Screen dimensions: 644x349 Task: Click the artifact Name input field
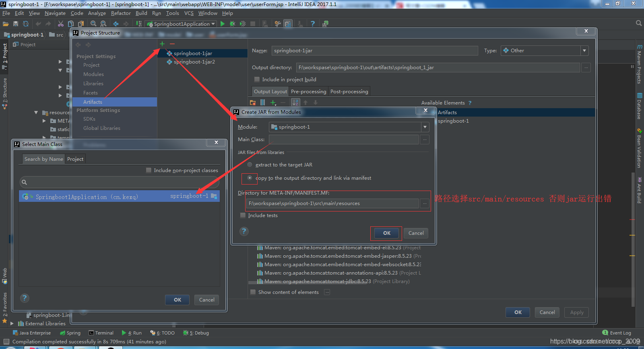pos(375,51)
